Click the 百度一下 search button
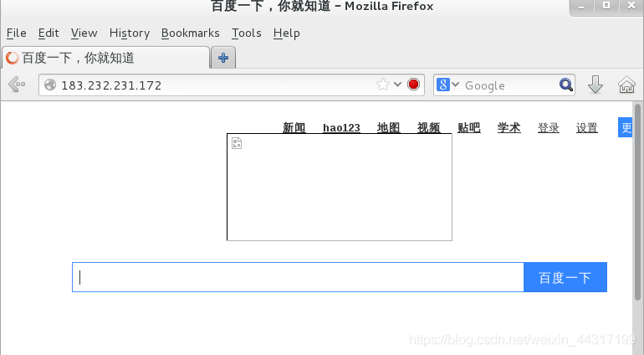This screenshot has width=644, height=355. [x=565, y=277]
